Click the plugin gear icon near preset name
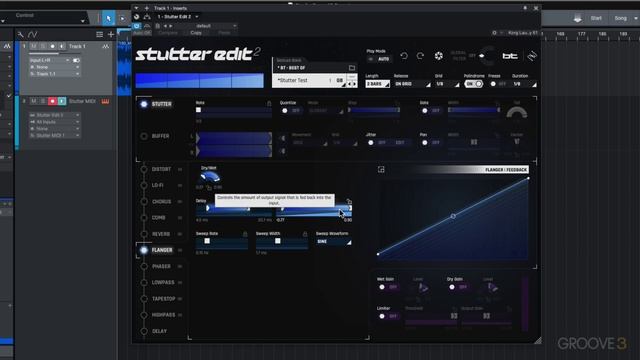 tap(494, 33)
